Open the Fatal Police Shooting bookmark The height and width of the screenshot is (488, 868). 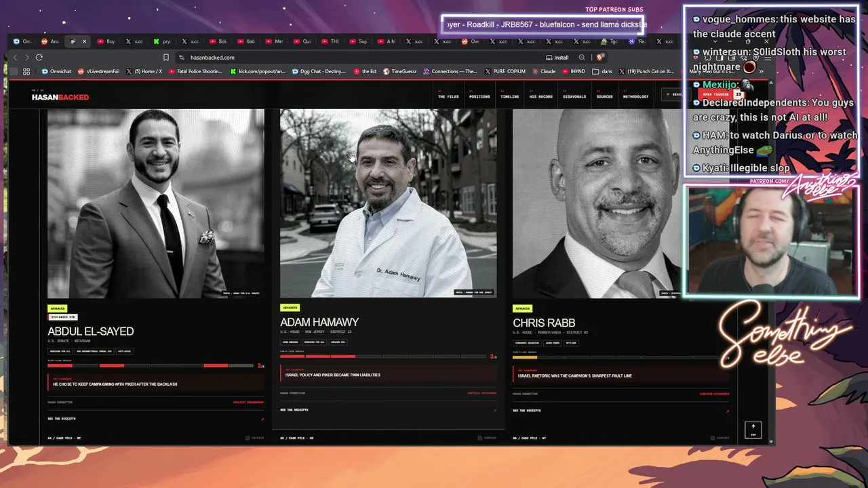click(x=196, y=71)
